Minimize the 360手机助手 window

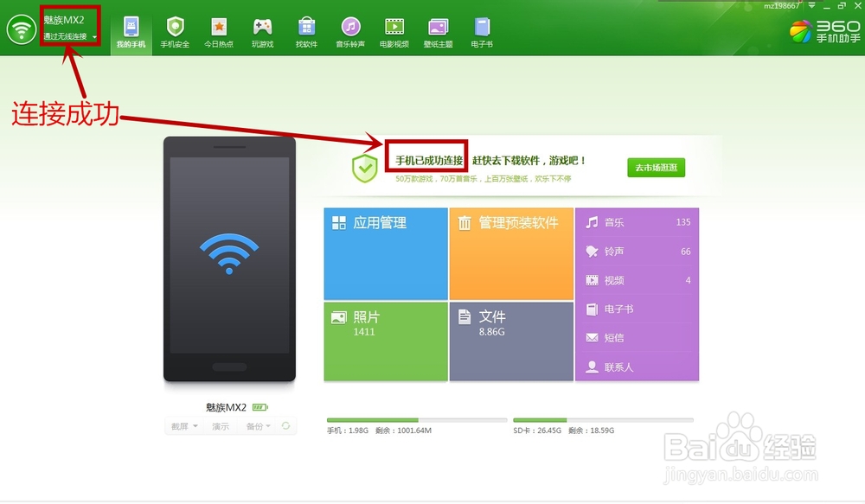pyautogui.click(x=827, y=6)
